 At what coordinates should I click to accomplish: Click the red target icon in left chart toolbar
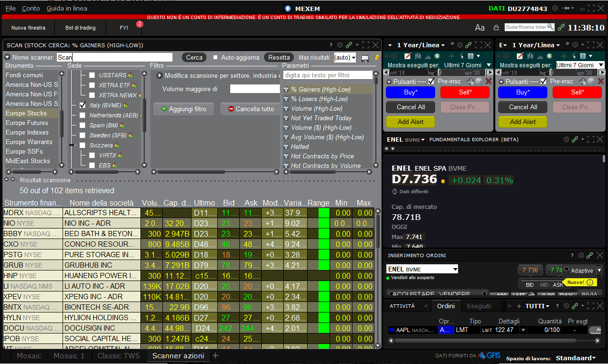(x=394, y=56)
